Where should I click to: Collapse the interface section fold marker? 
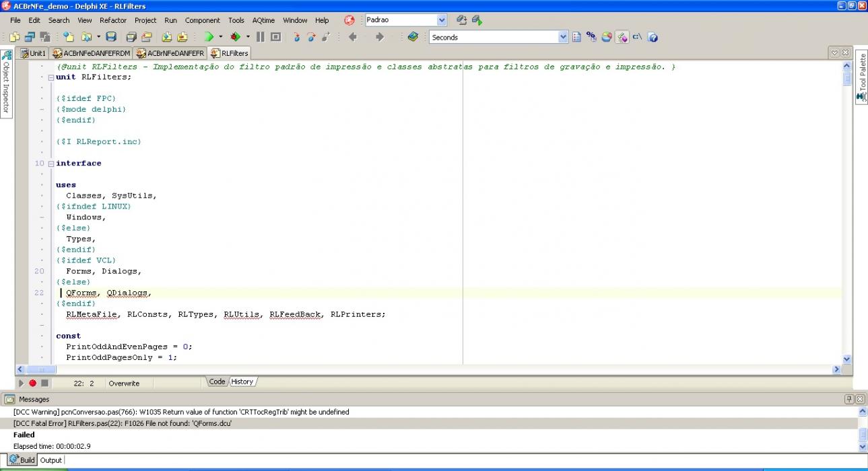pyautogui.click(x=51, y=164)
